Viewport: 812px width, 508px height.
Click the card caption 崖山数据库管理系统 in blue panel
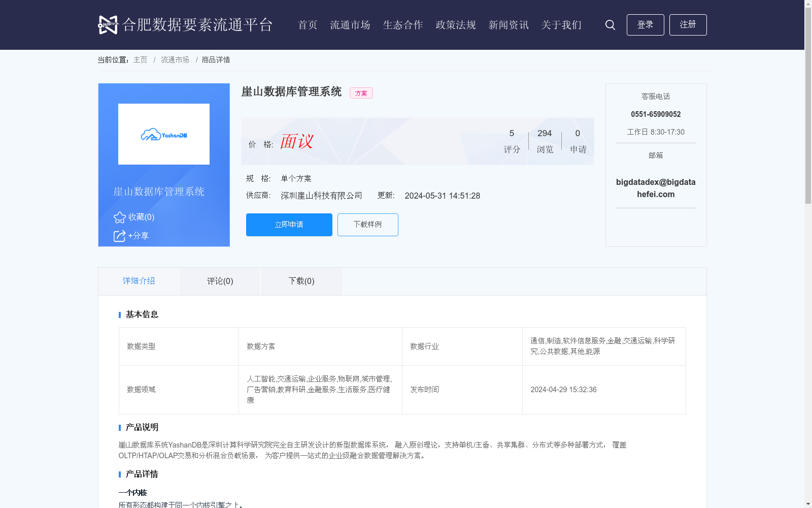pyautogui.click(x=159, y=192)
